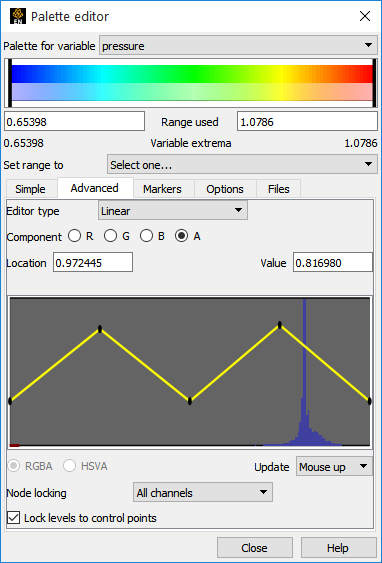This screenshot has width=382, height=563.
Task: Click the right black palette range marker
Action: click(x=374, y=83)
